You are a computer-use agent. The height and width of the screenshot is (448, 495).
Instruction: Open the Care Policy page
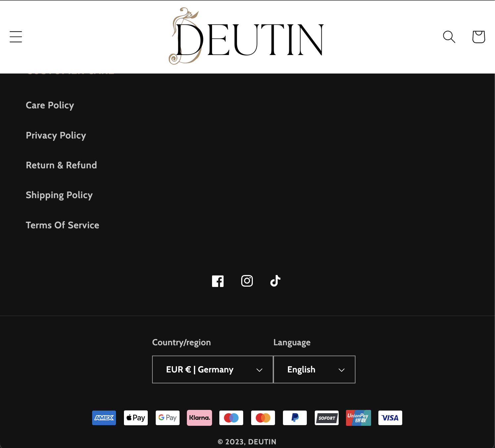click(x=50, y=105)
